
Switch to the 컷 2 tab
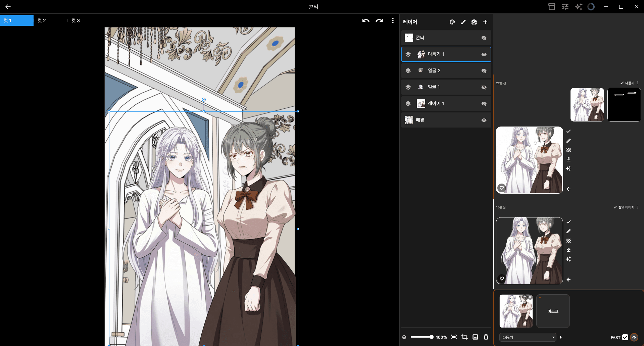tap(42, 20)
